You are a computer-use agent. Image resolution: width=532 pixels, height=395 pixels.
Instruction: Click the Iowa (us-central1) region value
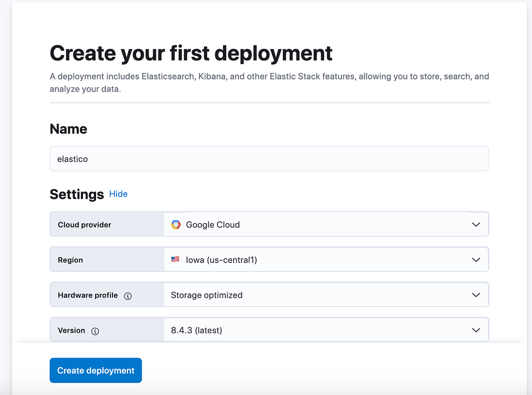221,260
